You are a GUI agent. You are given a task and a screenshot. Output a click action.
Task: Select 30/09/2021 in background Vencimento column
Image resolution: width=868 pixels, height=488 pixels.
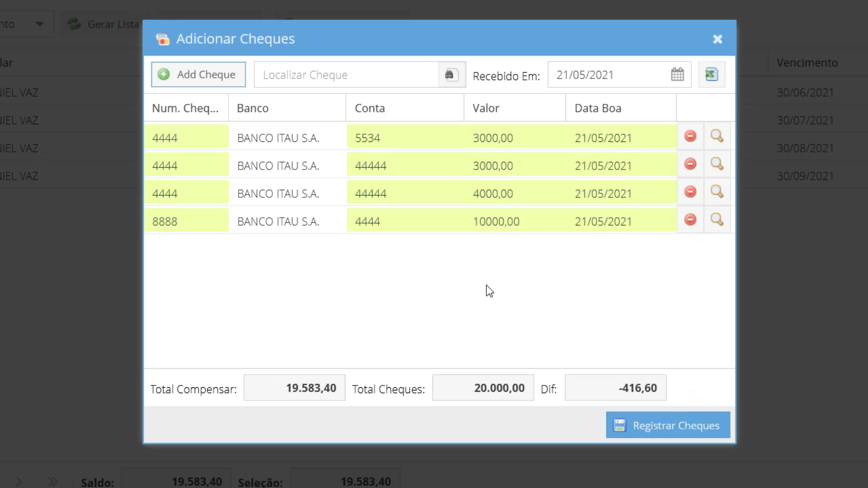pos(805,176)
